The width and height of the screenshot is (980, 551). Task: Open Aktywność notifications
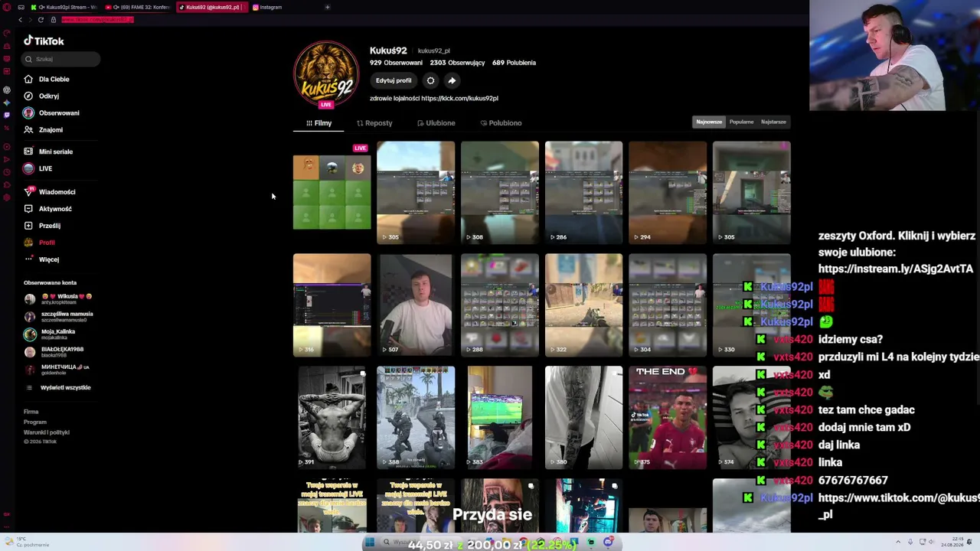tap(47, 209)
